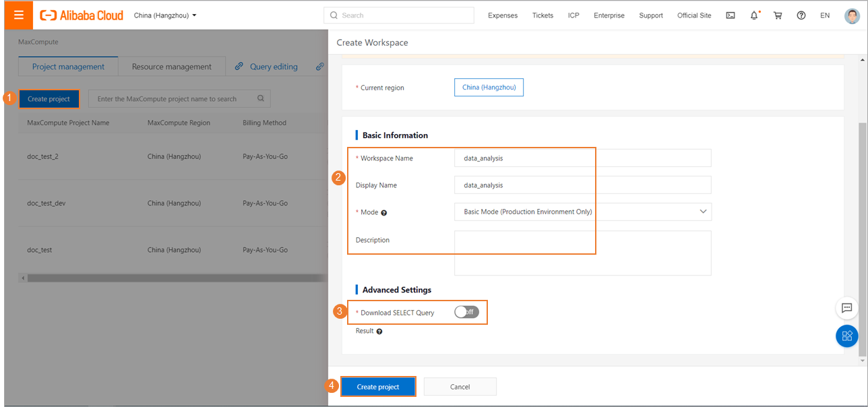
Task: Click the Display Name input field
Action: (583, 185)
